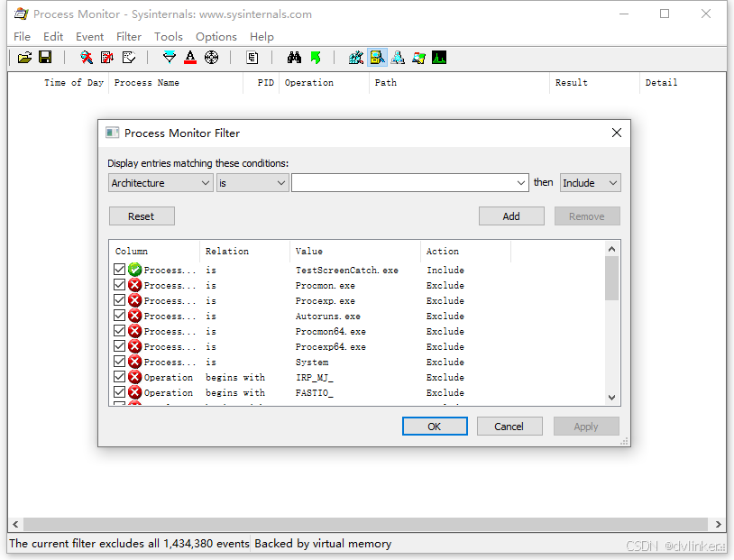Image resolution: width=734 pixels, height=560 pixels.
Task: Open the Tools menu
Action: coord(169,36)
